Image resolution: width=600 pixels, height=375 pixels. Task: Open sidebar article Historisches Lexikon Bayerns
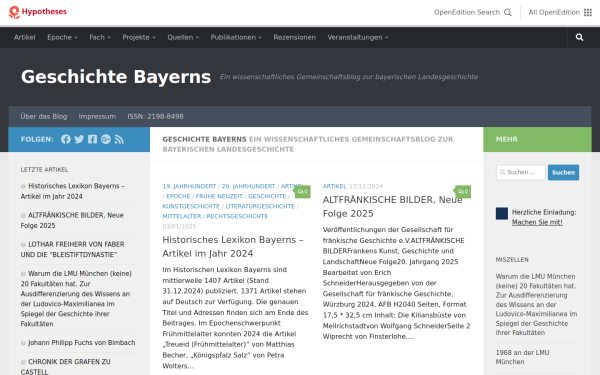point(72,191)
